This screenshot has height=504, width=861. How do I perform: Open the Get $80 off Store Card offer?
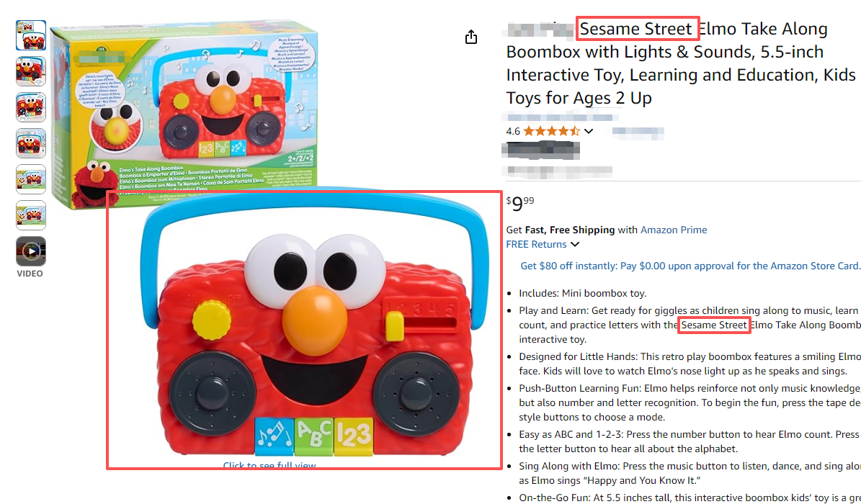click(x=690, y=266)
